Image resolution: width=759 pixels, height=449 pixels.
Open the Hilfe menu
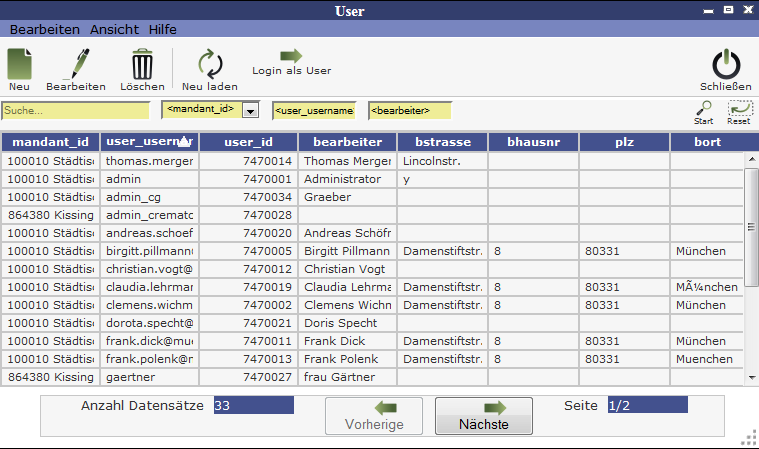[162, 30]
